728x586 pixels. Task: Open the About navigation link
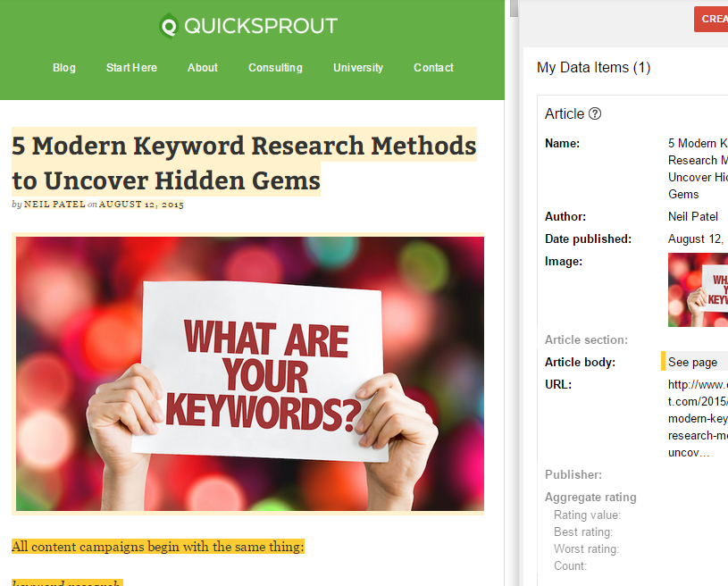click(x=203, y=68)
